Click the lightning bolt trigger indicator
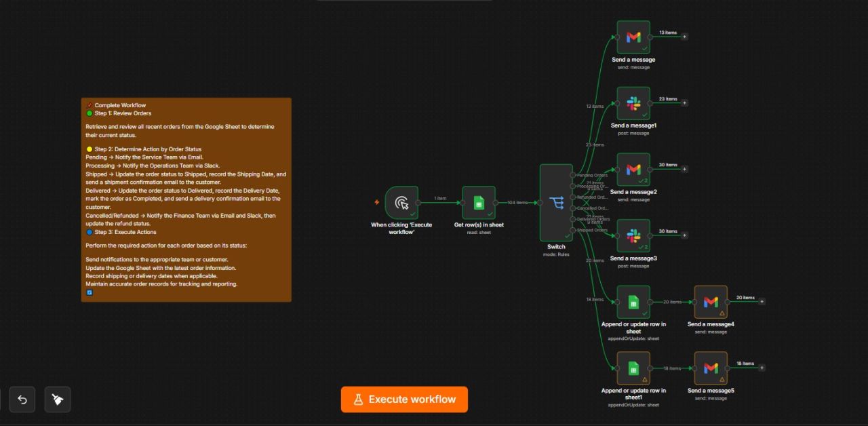 [x=377, y=202]
